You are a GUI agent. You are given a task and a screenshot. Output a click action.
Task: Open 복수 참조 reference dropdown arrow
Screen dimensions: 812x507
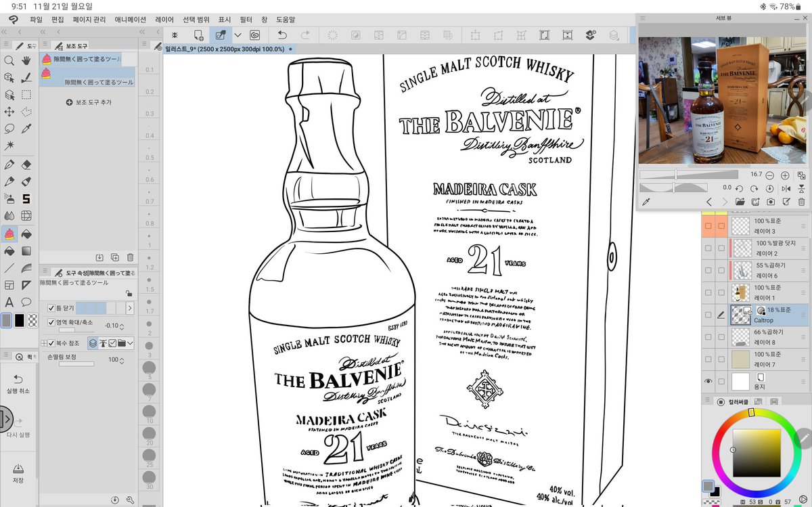[130, 343]
